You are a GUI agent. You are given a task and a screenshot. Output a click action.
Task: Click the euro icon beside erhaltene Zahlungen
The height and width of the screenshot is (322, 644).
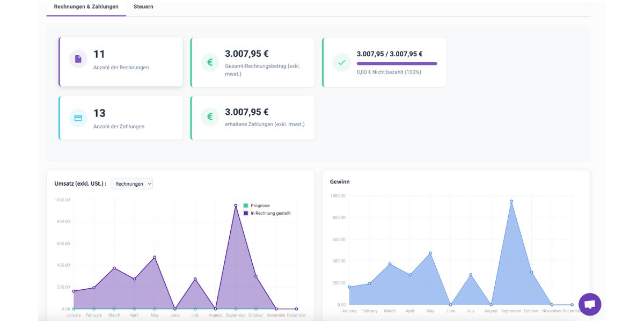[x=209, y=116]
